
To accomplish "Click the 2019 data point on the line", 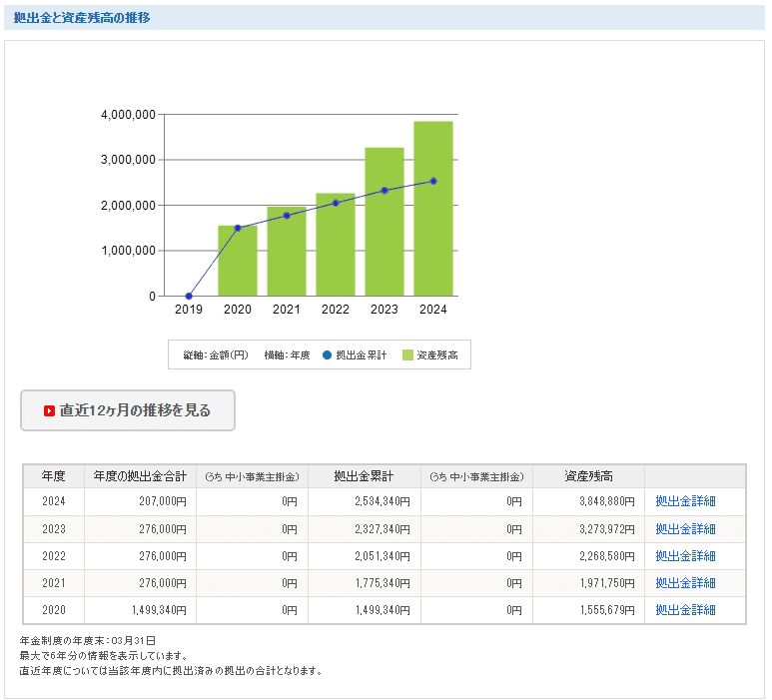I will click(x=189, y=296).
